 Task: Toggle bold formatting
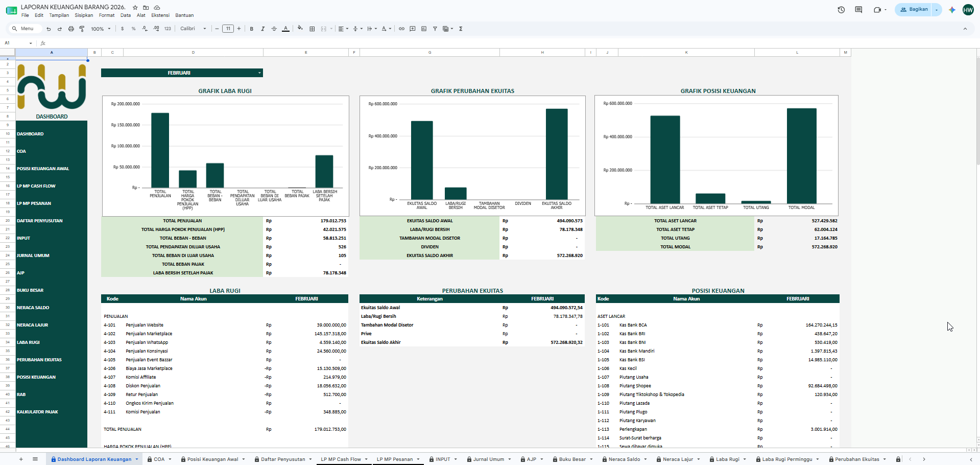pyautogui.click(x=251, y=29)
